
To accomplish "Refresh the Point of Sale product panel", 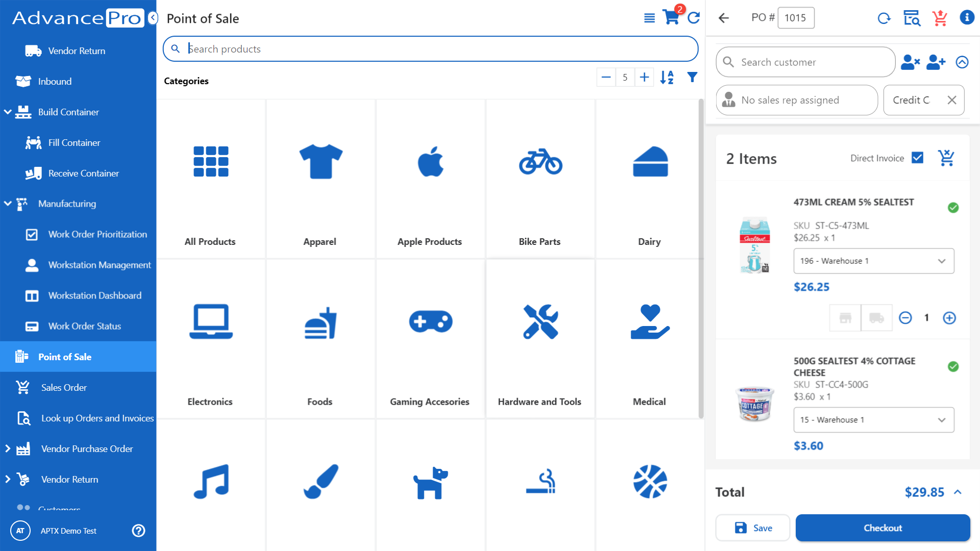I will [694, 18].
